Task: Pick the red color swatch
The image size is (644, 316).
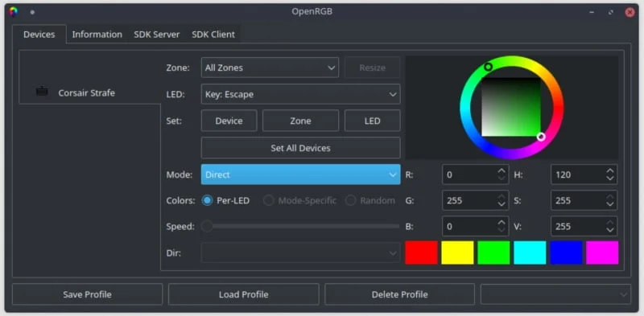Action: coord(421,252)
